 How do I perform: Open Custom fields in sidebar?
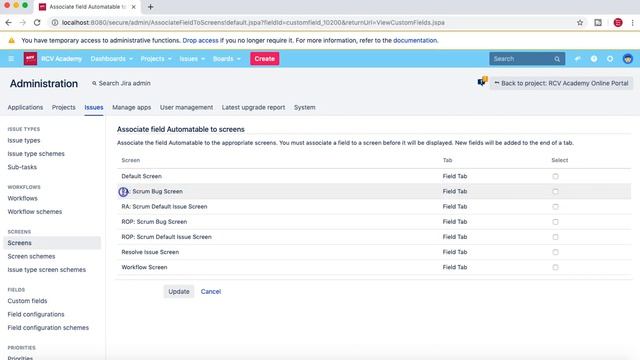[27, 301]
